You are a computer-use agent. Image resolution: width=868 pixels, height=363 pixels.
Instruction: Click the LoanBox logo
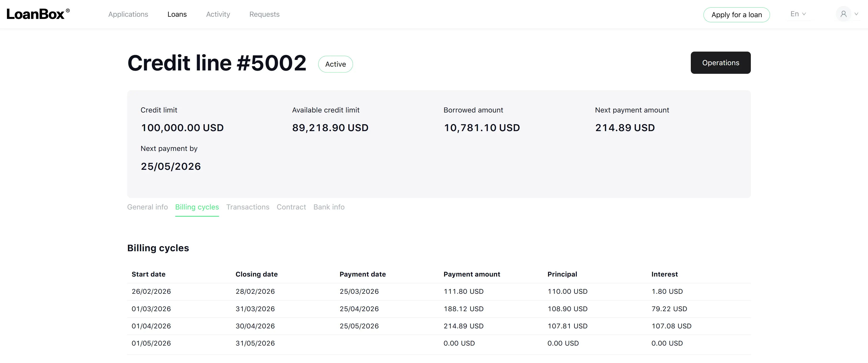pyautogui.click(x=38, y=14)
